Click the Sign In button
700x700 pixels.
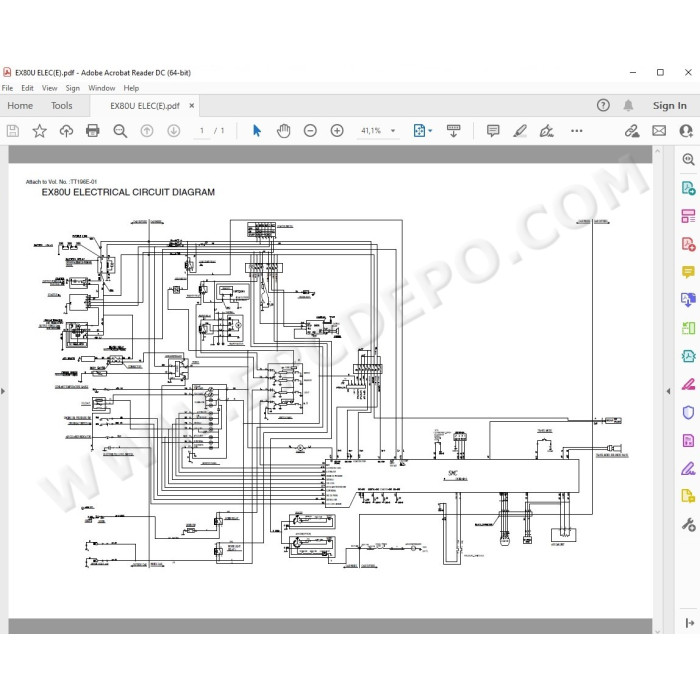coord(670,106)
